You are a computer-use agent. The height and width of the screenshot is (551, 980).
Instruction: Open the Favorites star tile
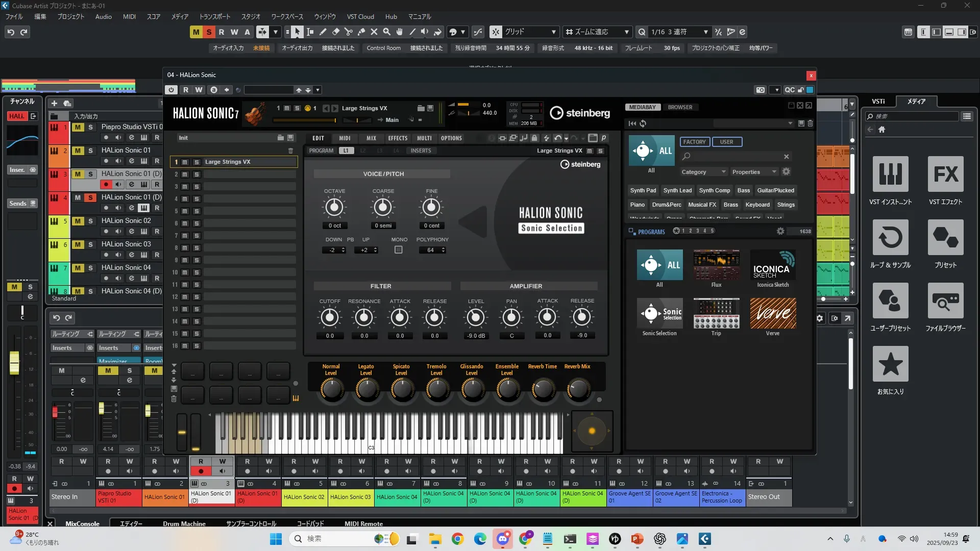click(890, 364)
